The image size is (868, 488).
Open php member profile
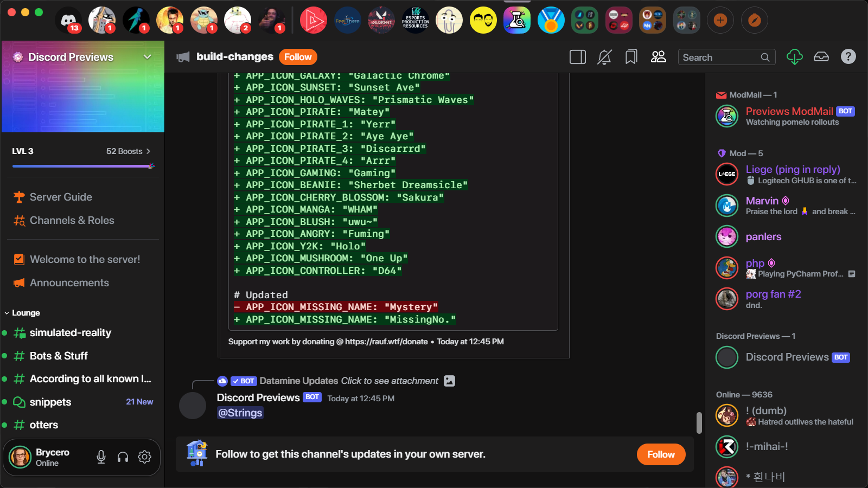[x=786, y=268]
